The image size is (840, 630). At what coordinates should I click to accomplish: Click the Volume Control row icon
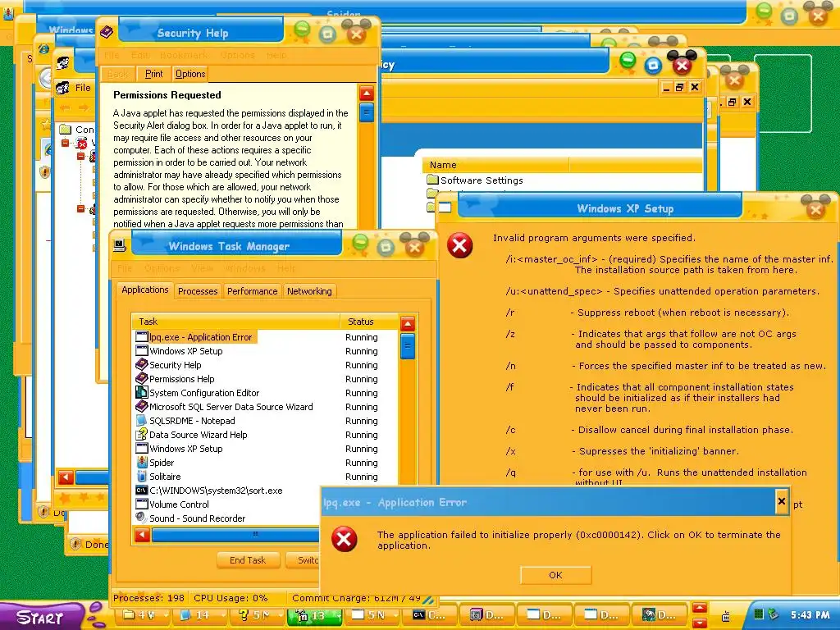[141, 504]
